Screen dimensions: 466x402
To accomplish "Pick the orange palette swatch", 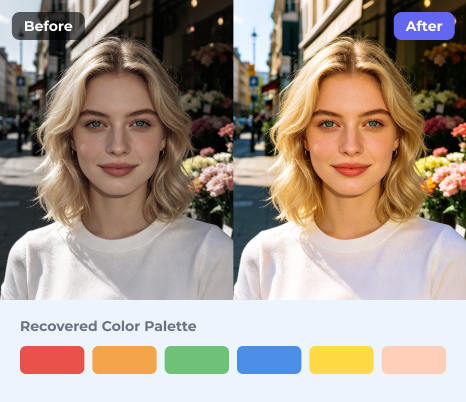I will pyautogui.click(x=124, y=360).
